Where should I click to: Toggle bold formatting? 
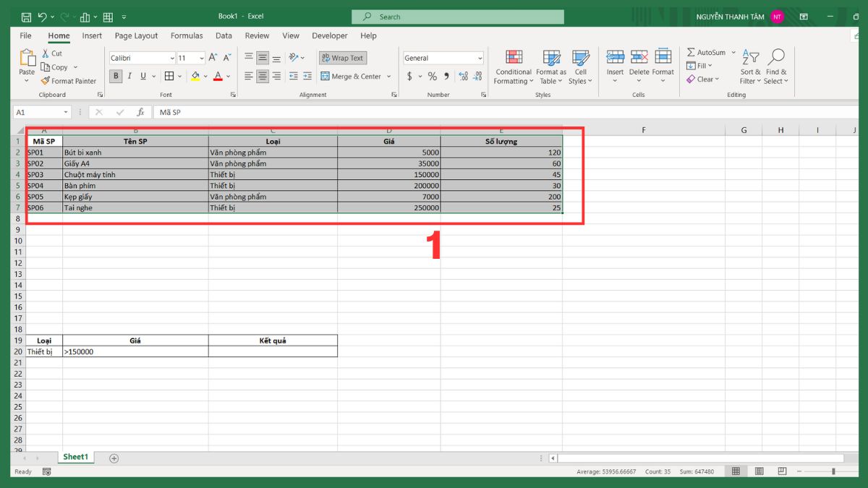click(115, 75)
